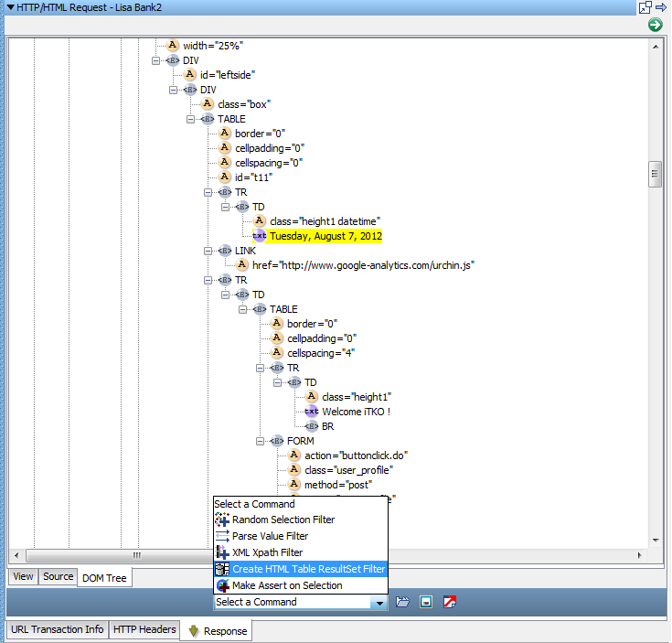Image resolution: width=672 pixels, height=643 pixels.
Task: Click the Parse Value Filter arrows icon
Action: pyautogui.click(x=222, y=536)
